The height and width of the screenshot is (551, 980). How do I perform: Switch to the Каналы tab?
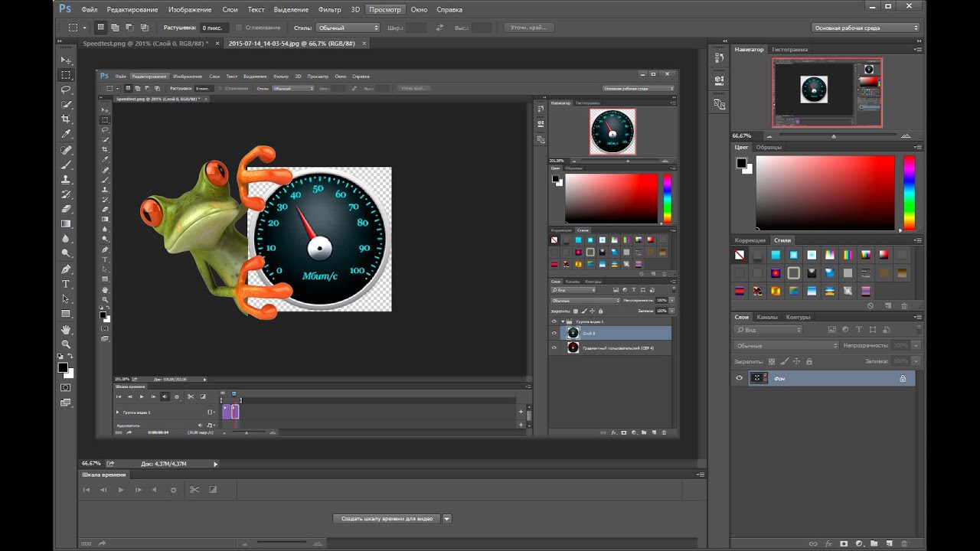pyautogui.click(x=767, y=317)
